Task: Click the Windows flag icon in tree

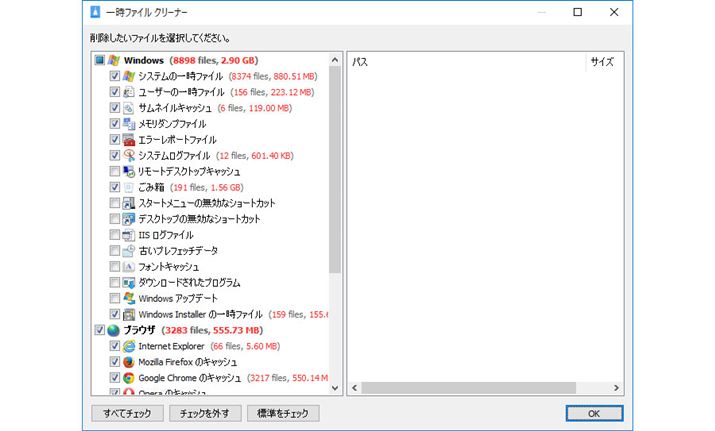Action: pos(113,60)
